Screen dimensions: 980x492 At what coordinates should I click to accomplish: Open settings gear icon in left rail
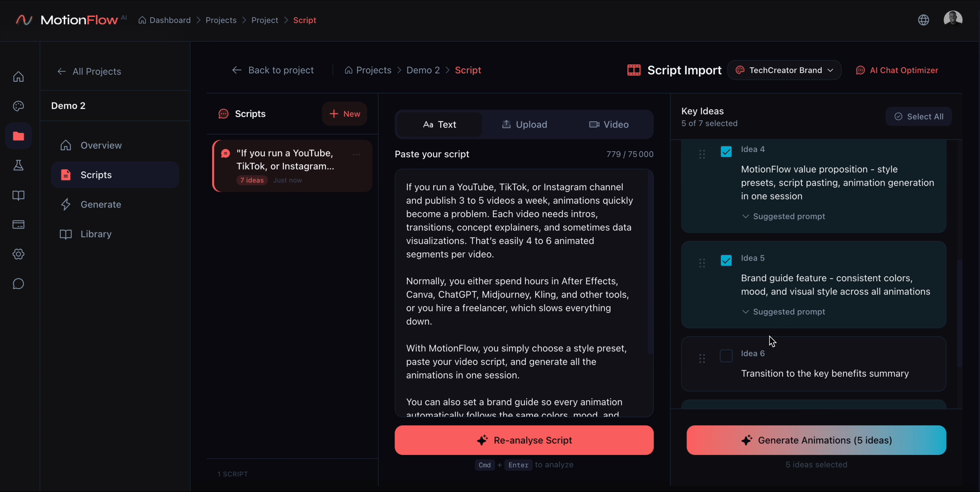click(18, 254)
